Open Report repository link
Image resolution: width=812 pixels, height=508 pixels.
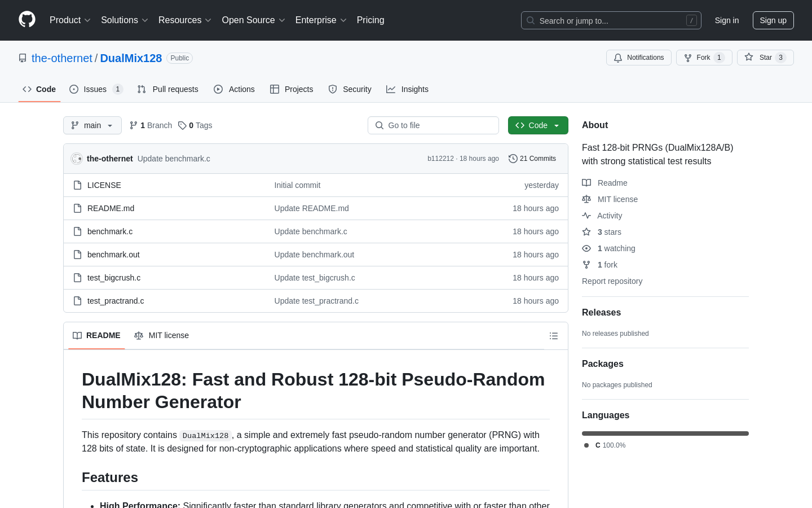(x=612, y=281)
